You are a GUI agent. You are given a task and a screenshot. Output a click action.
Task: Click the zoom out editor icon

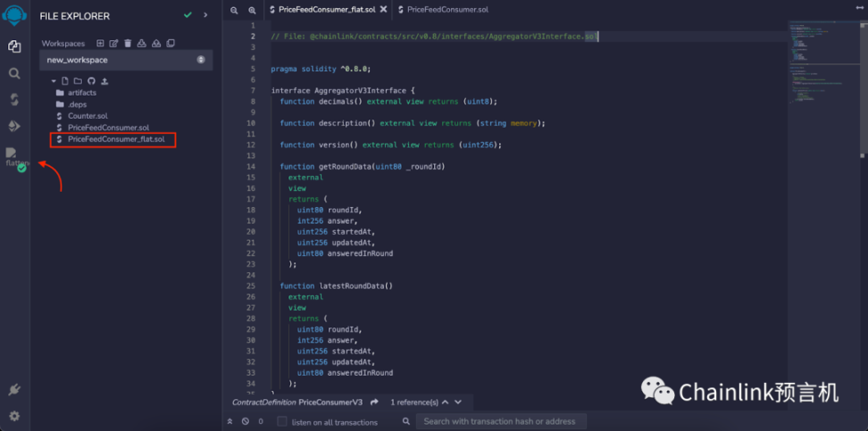tap(234, 9)
